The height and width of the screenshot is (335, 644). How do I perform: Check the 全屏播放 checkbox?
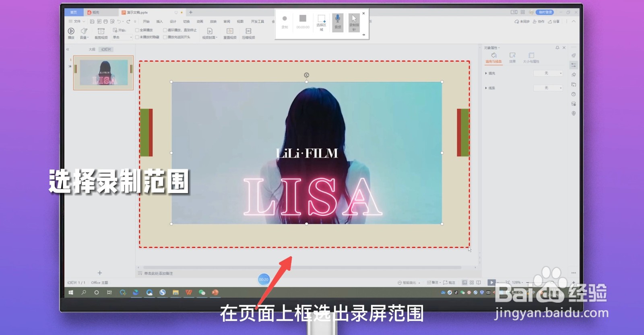point(137,30)
